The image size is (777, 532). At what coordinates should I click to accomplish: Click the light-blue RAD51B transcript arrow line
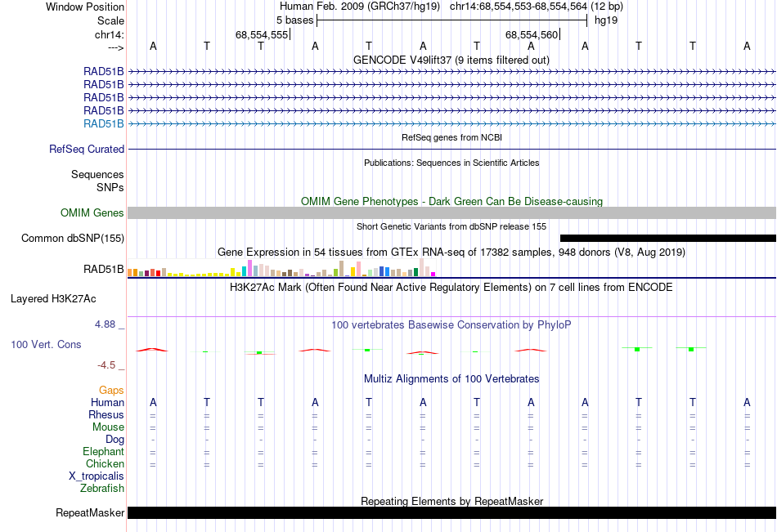tap(451, 124)
